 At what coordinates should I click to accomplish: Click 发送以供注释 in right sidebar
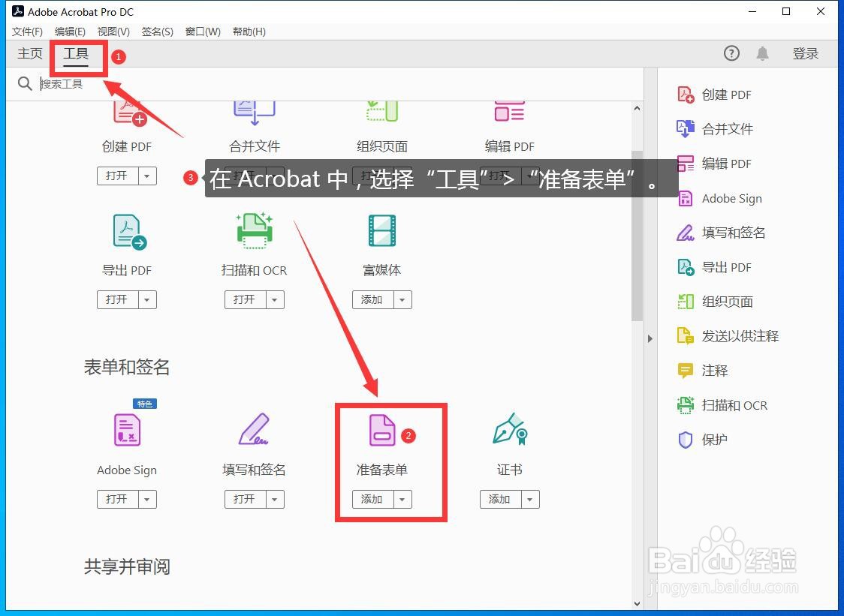(727, 336)
